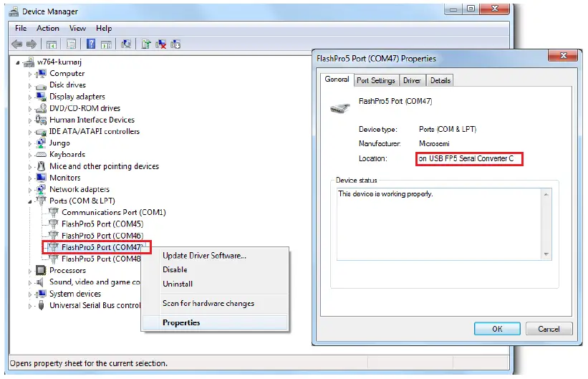Expand the Processors node

point(30,271)
